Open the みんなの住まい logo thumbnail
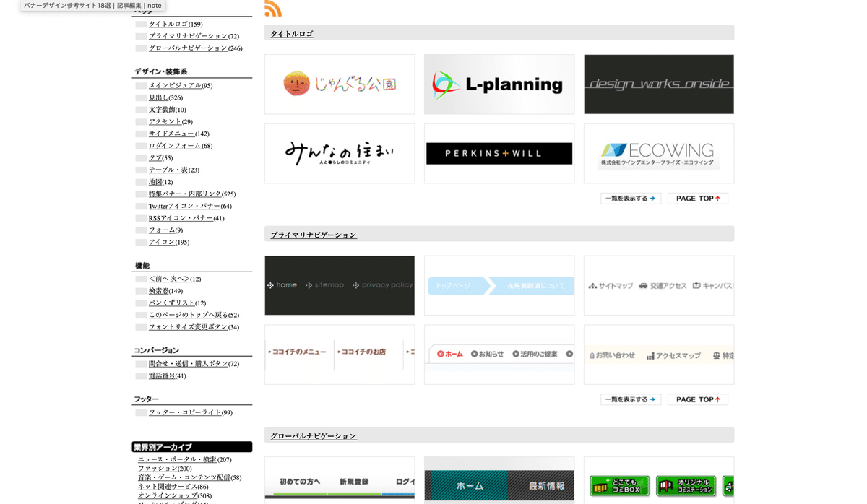This screenshot has width=867, height=504. pos(340,153)
